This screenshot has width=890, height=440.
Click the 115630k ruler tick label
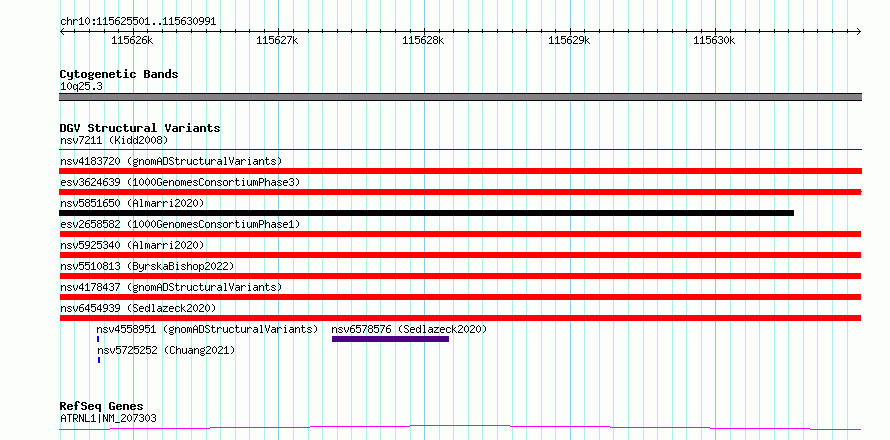point(715,40)
